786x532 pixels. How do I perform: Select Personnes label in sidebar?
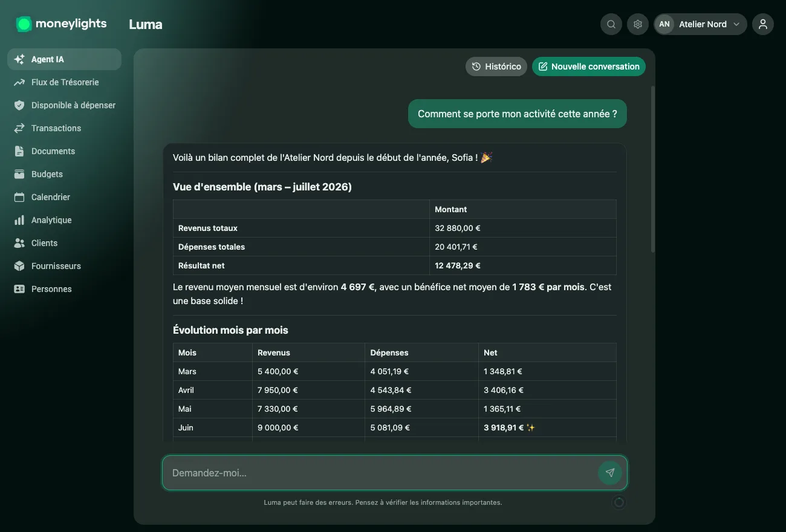tap(51, 289)
